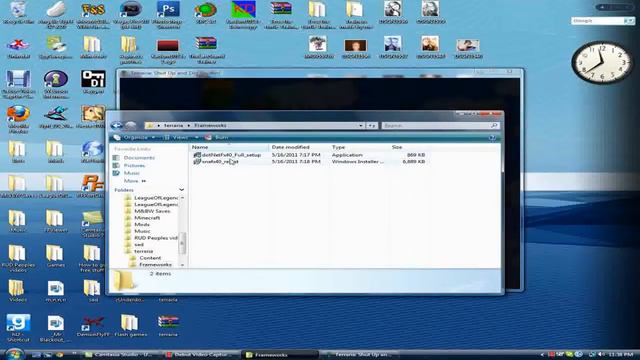Viewport: 640px width, 360px height.
Task: Select Content subfolder in tree
Action: (x=150, y=258)
